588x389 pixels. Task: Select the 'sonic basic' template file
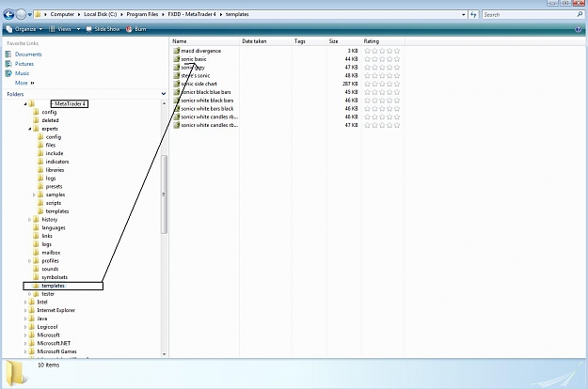click(x=194, y=59)
